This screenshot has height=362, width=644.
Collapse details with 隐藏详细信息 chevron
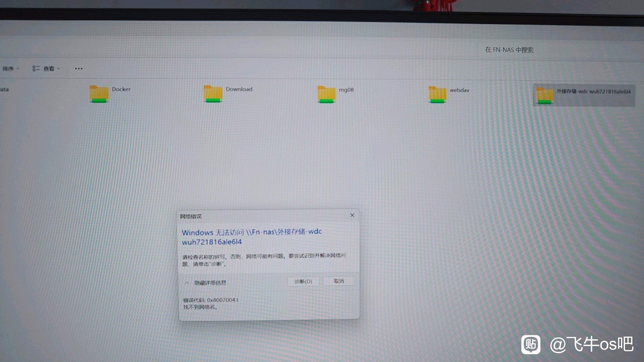pyautogui.click(x=187, y=283)
